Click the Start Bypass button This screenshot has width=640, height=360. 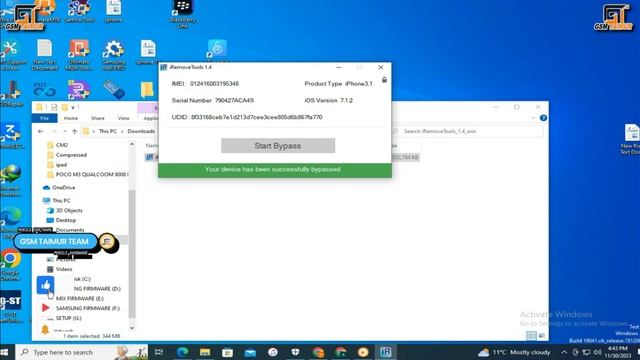(278, 146)
